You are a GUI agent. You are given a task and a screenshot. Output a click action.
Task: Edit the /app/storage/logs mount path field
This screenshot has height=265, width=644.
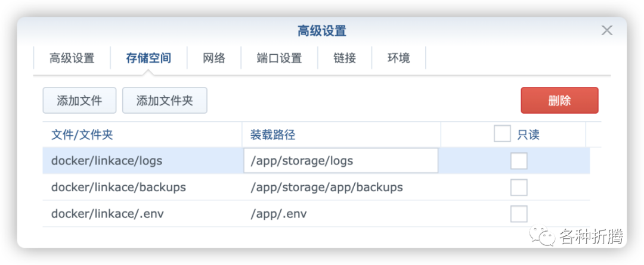pos(340,161)
